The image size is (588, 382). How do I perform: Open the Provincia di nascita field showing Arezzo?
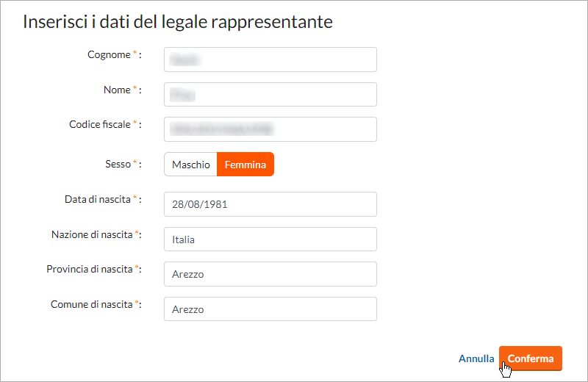coord(270,274)
